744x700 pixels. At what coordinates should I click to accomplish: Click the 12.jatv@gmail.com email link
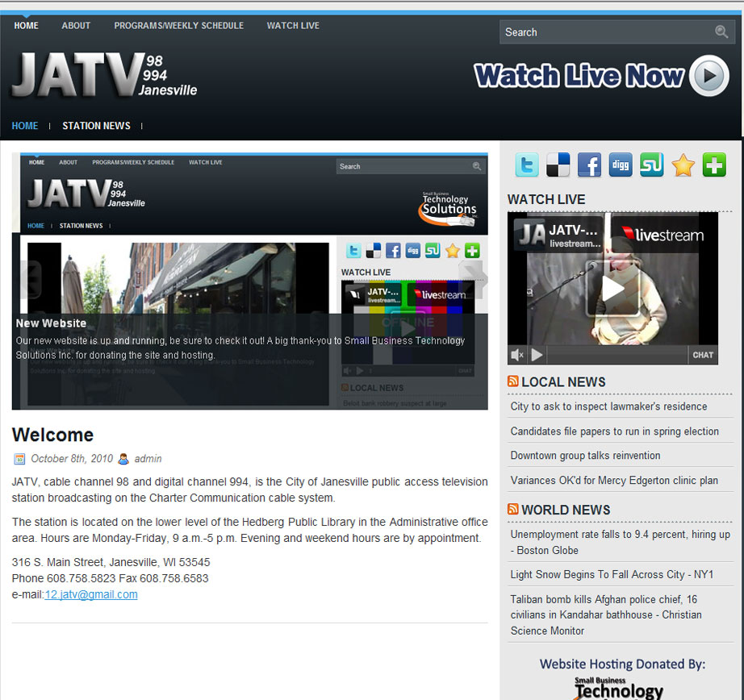tap(91, 594)
